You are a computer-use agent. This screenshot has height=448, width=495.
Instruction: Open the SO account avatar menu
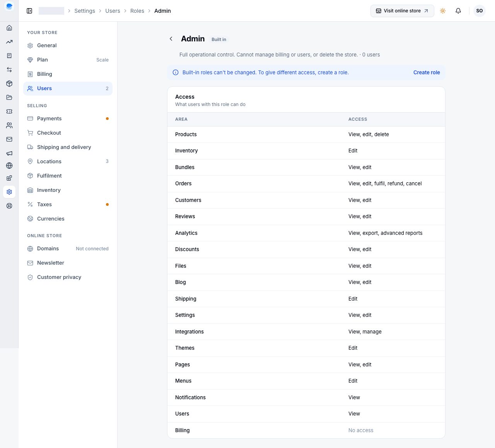pyautogui.click(x=480, y=11)
